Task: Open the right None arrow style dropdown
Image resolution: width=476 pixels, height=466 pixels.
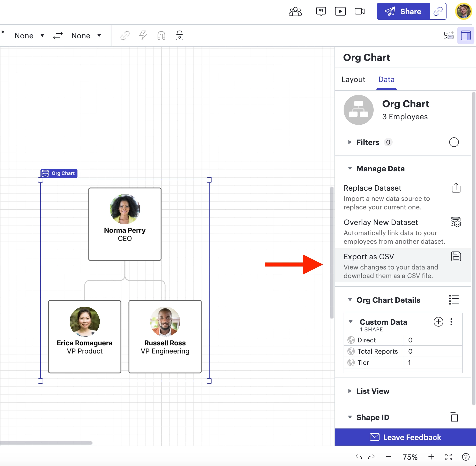Action: [x=86, y=36]
